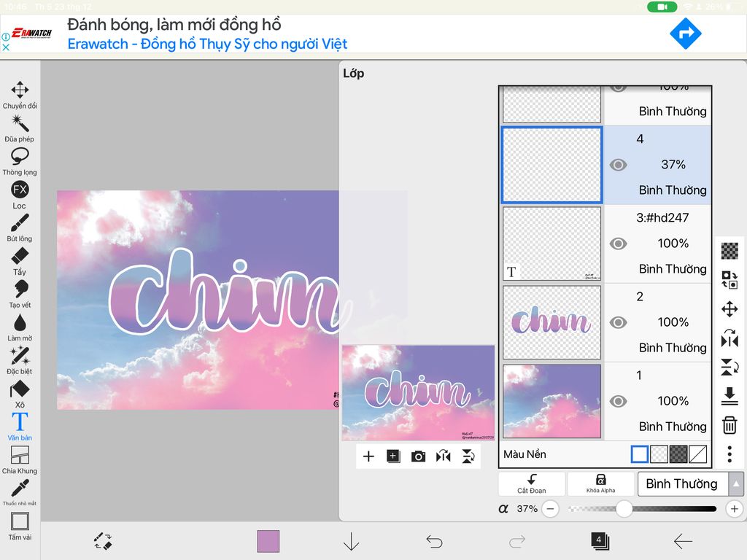The image size is (747, 560).
Task: Choose the diagonal-split background option
Action: pos(698,454)
